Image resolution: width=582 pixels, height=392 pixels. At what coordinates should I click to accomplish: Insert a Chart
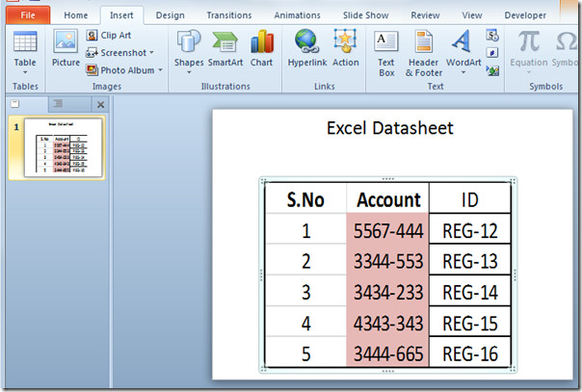[262, 48]
